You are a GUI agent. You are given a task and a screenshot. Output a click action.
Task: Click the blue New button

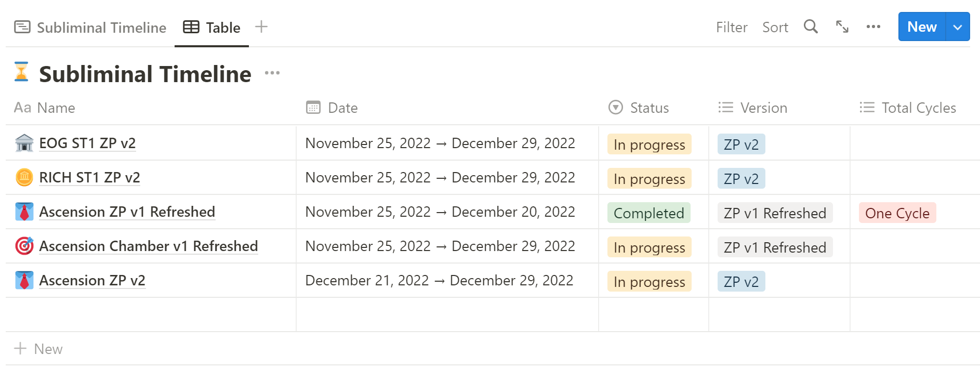[x=922, y=27]
